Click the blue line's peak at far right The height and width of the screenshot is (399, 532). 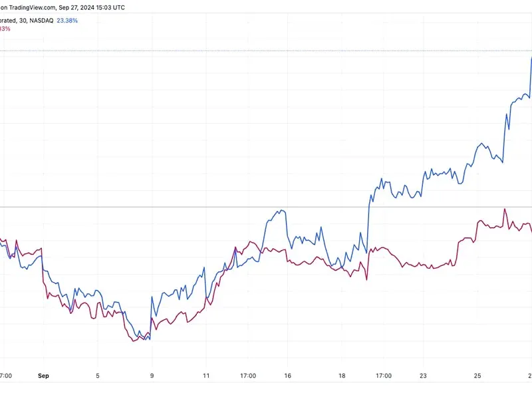pos(531,58)
